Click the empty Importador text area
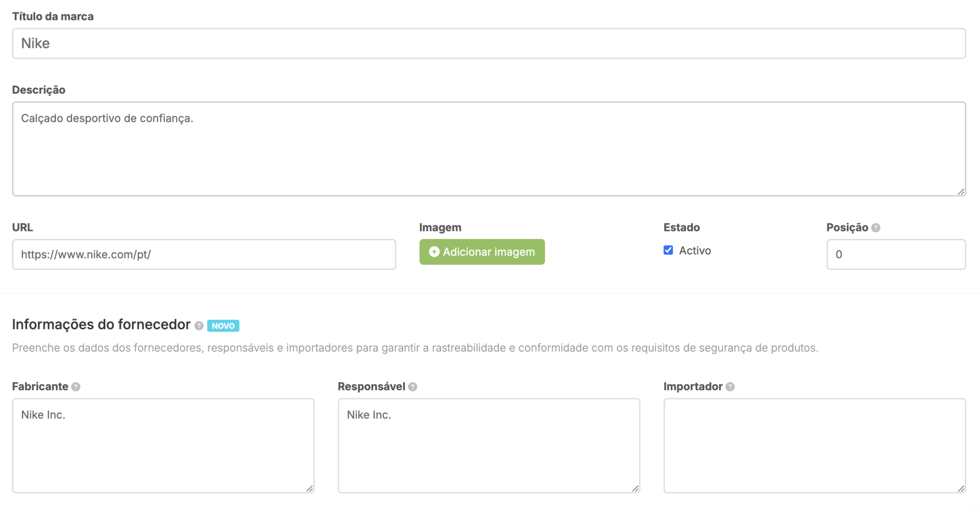The width and height of the screenshot is (980, 508). pyautogui.click(x=814, y=445)
